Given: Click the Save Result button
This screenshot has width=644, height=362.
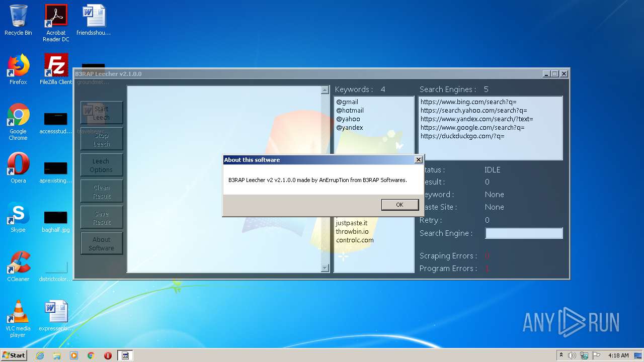Looking at the screenshot, I should tap(102, 218).
